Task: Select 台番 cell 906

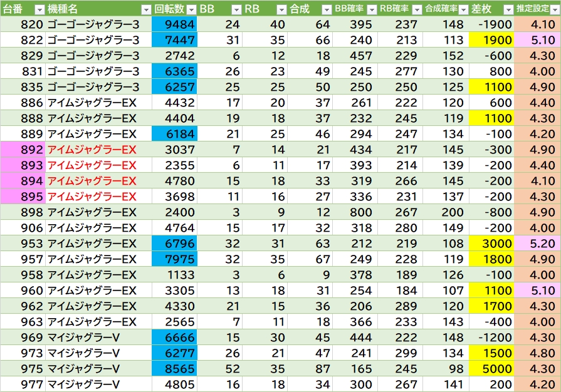Action: pyautogui.click(x=23, y=228)
